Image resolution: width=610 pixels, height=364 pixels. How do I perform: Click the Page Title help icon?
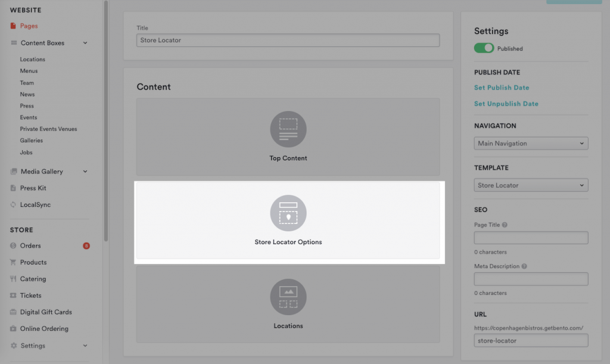tap(505, 225)
